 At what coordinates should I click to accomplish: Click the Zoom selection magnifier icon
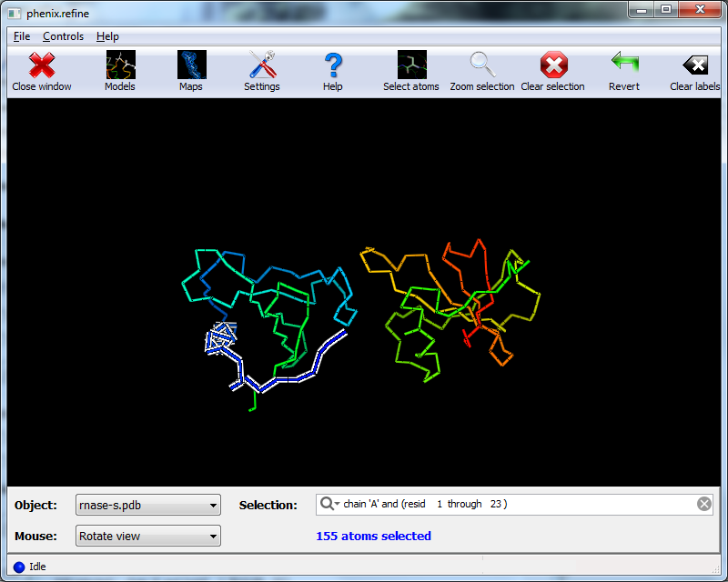[481, 65]
